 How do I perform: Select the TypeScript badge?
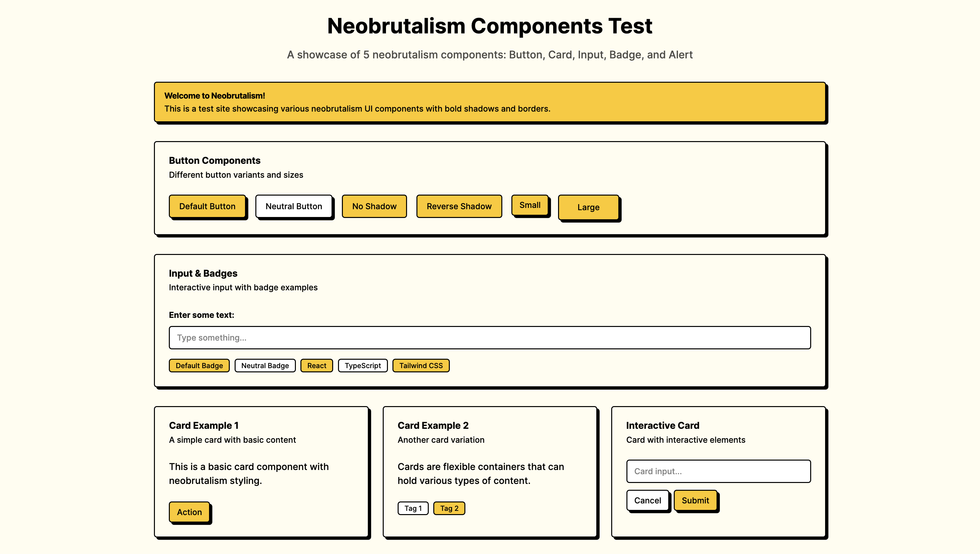pos(363,366)
